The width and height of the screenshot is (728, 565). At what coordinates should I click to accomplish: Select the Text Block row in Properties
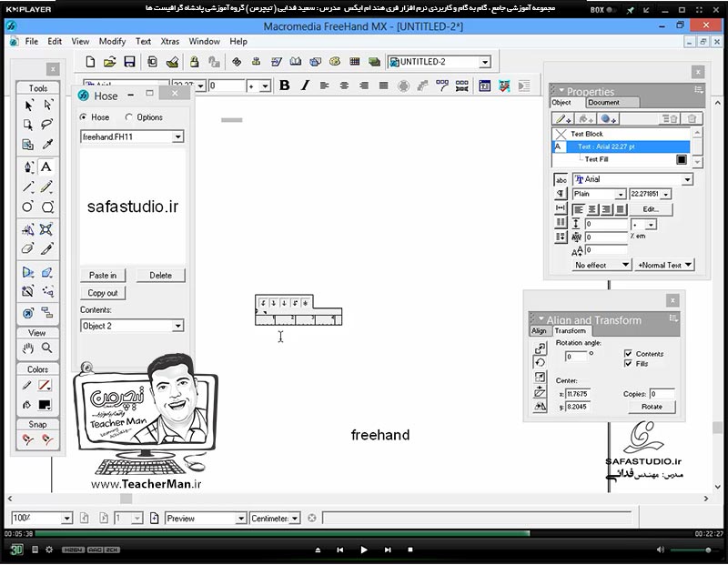coord(621,134)
